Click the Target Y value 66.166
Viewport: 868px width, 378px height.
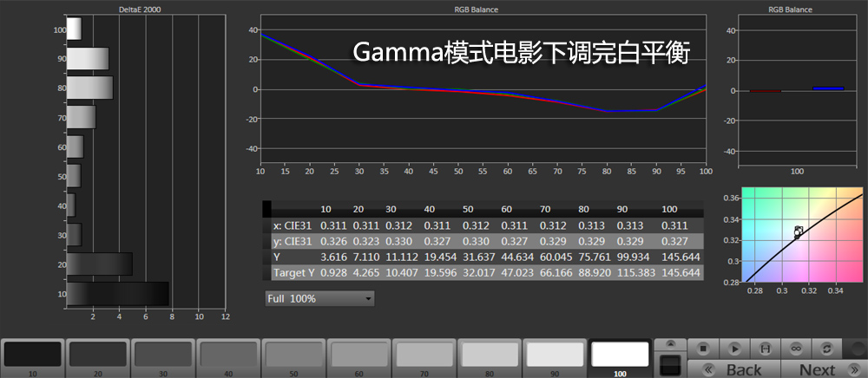(556, 272)
